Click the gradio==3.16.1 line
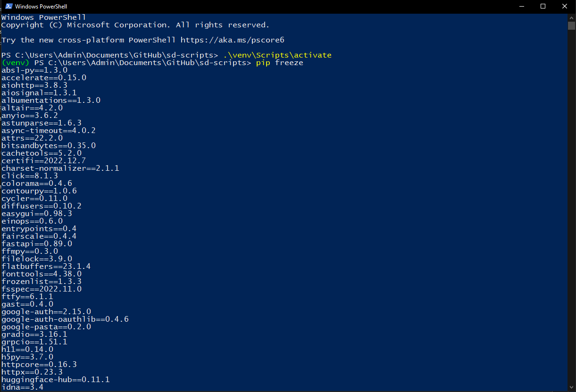 pos(34,334)
